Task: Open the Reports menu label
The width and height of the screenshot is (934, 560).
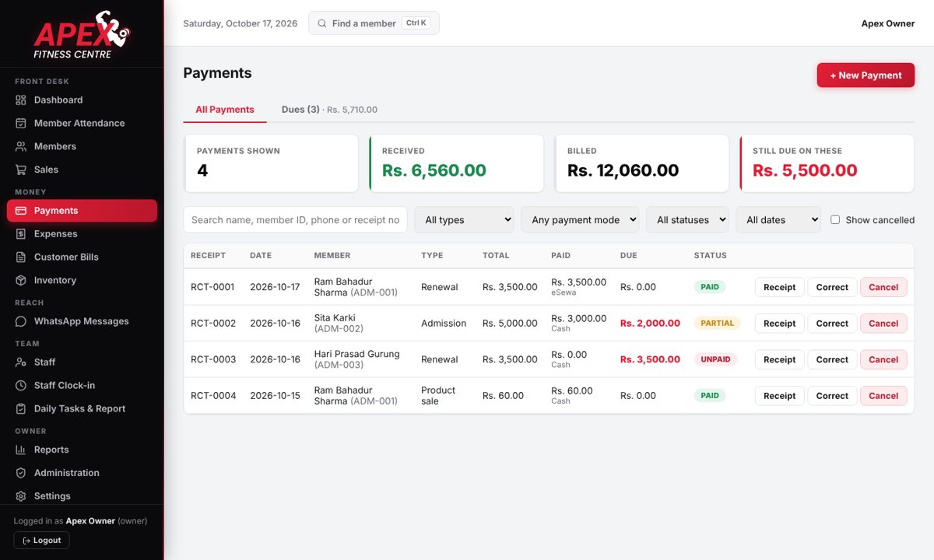Action: coord(51,450)
